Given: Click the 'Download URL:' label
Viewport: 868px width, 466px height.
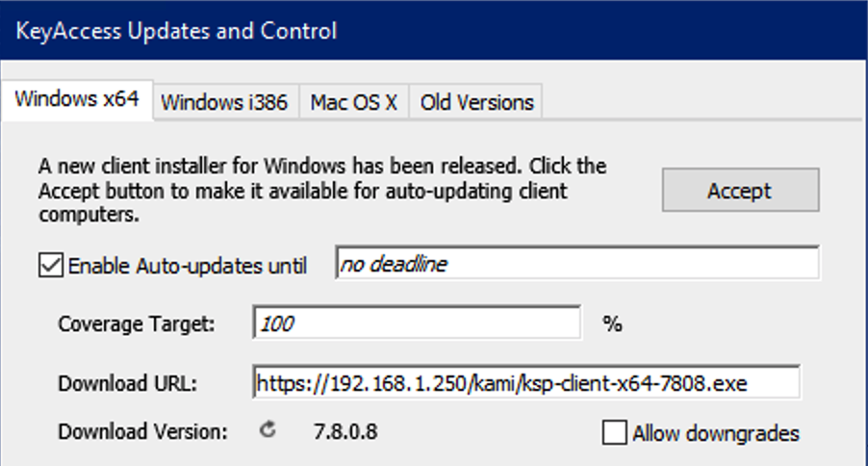Looking at the screenshot, I should click(127, 383).
